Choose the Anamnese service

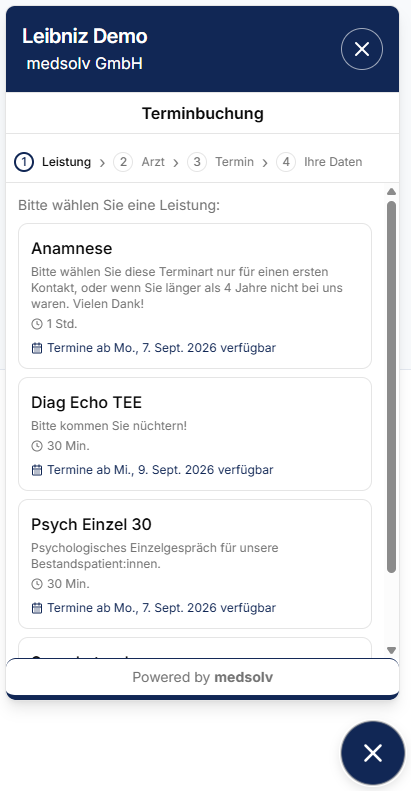pos(195,296)
